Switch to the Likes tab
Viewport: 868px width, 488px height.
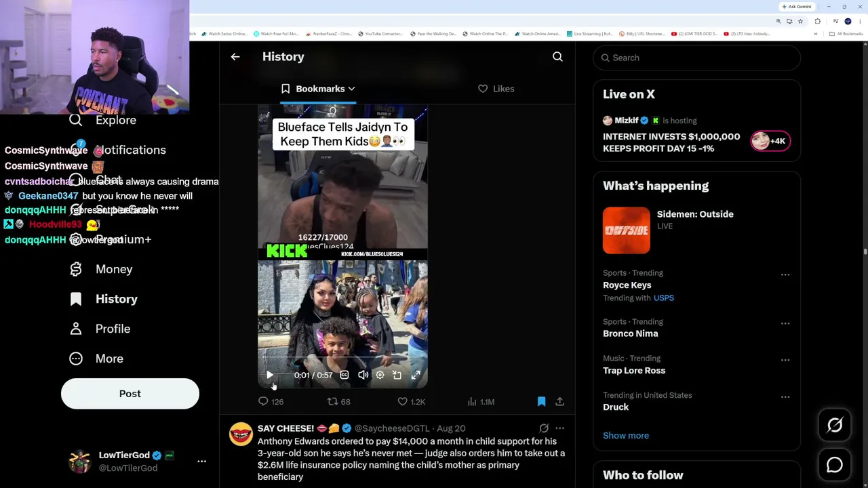coord(496,89)
